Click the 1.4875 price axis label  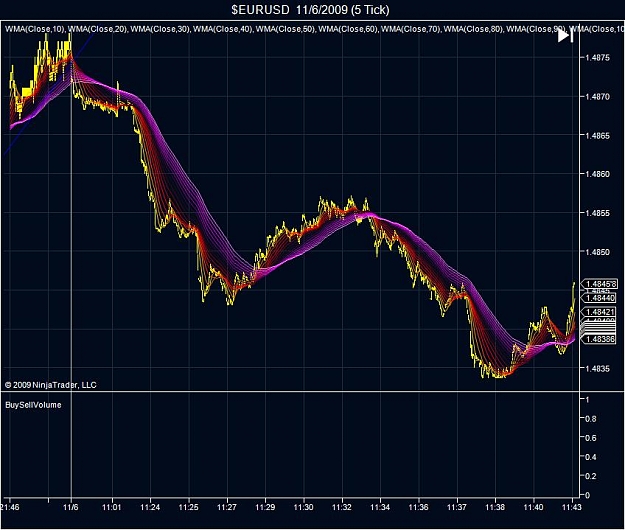click(597, 58)
